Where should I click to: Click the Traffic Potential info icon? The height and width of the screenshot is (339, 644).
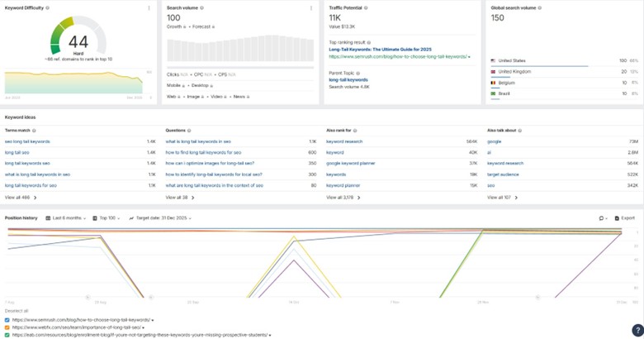(x=366, y=8)
